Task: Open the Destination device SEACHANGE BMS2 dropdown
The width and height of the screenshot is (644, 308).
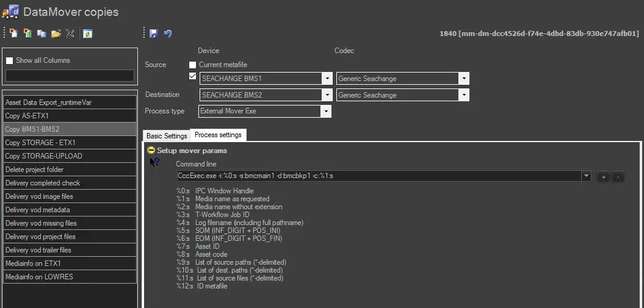Action: [x=326, y=95]
